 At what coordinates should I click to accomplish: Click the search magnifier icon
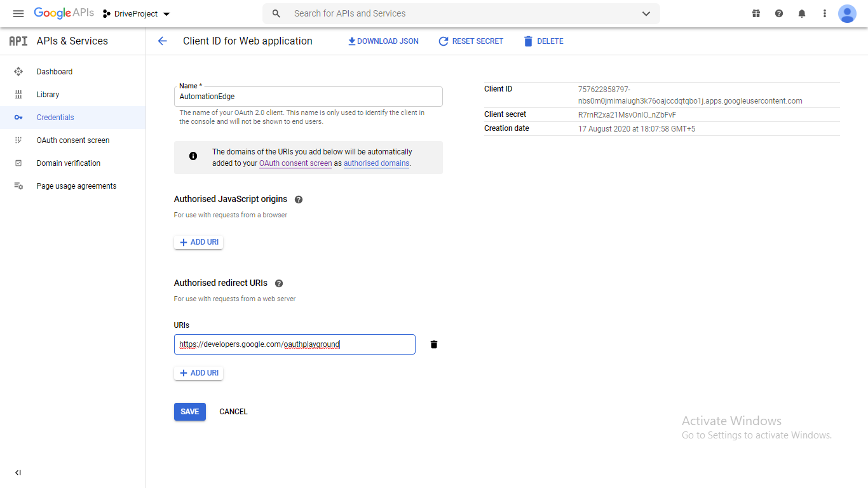click(276, 13)
